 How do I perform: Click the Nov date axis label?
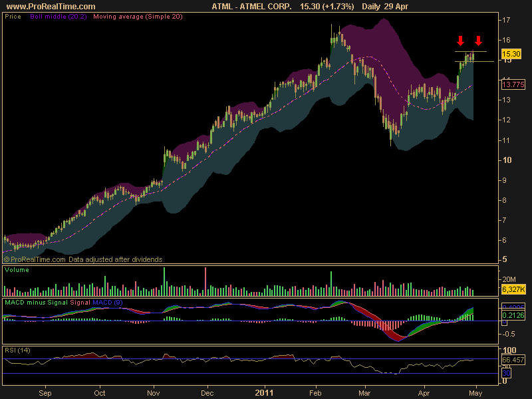[154, 393]
